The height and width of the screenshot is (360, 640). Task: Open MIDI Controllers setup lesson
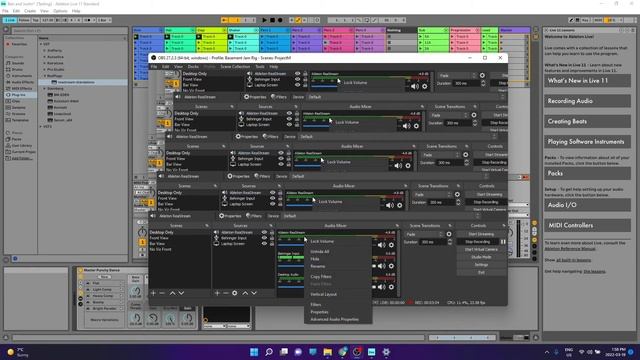[587, 225]
